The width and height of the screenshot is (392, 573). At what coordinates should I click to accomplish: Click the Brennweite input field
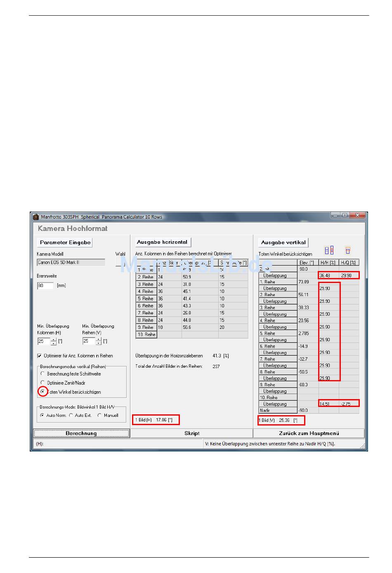coord(45,285)
